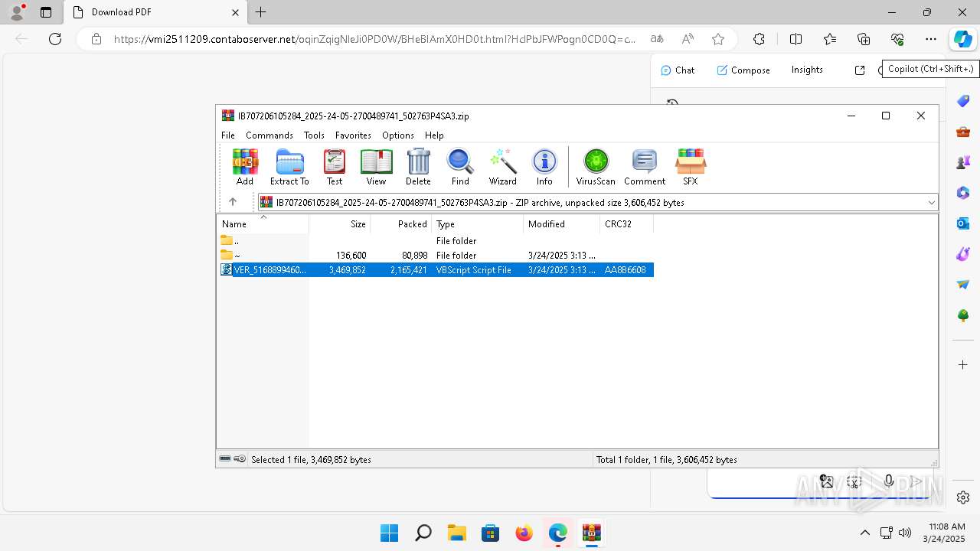Sort files by Type column header
The image size is (980, 551).
[x=478, y=224]
